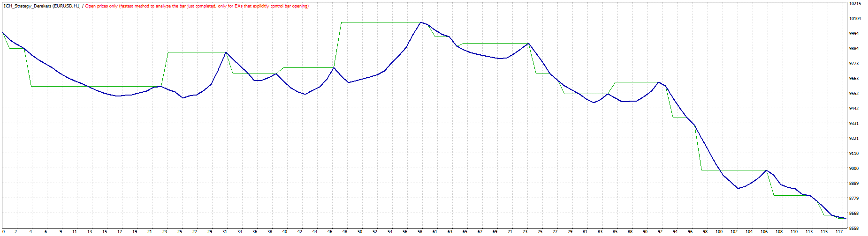Click trade number 4 on horizontal axis
Image resolution: width=868 pixels, height=236 pixels.
31,232
